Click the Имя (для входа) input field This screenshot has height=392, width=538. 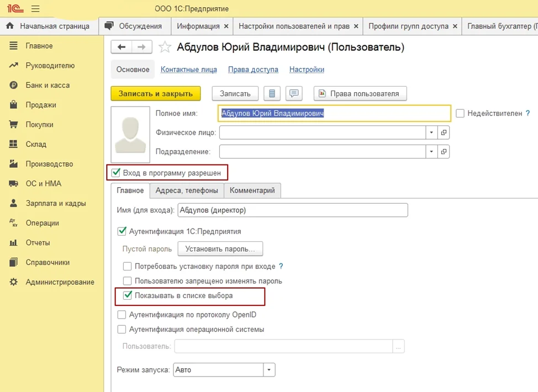pyautogui.click(x=293, y=210)
